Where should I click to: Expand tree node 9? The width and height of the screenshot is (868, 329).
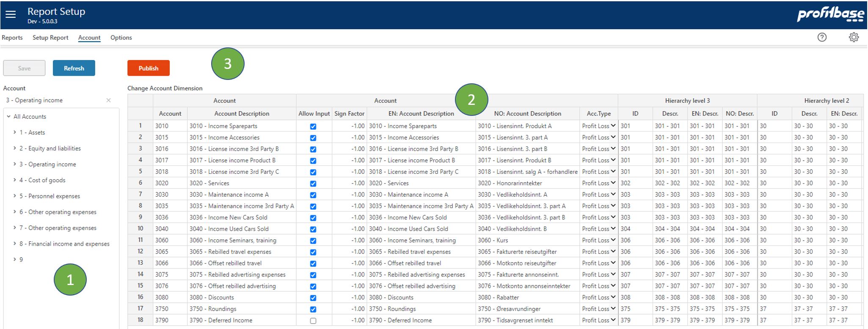click(15, 260)
